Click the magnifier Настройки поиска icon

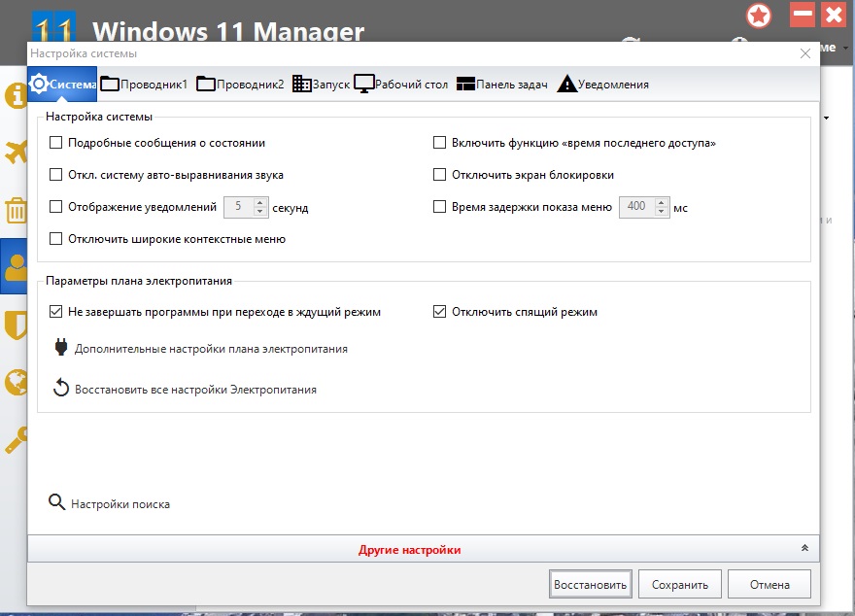pyautogui.click(x=56, y=502)
